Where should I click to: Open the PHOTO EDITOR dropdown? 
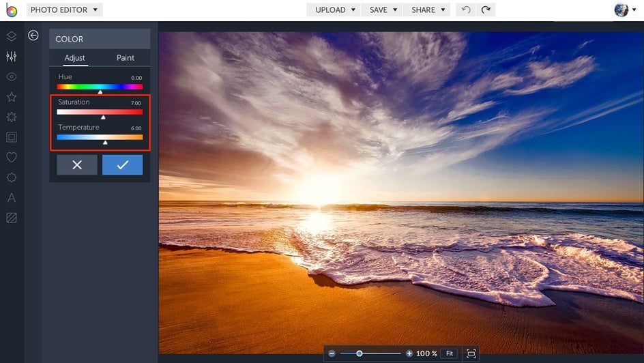(x=65, y=10)
